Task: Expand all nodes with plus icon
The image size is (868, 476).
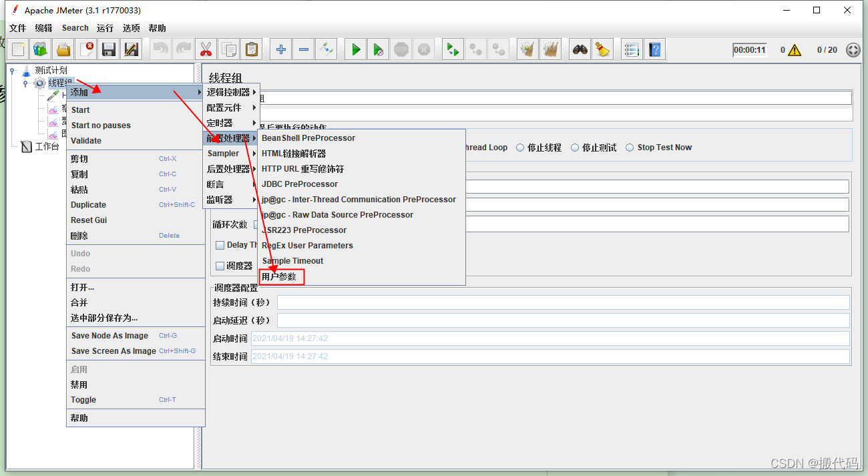Action: click(x=281, y=49)
